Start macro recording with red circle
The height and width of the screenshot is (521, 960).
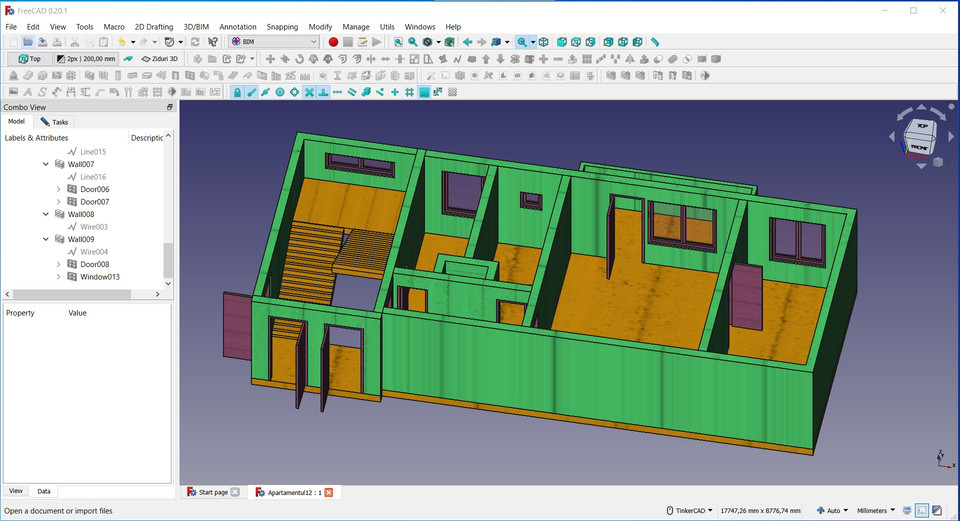click(333, 42)
